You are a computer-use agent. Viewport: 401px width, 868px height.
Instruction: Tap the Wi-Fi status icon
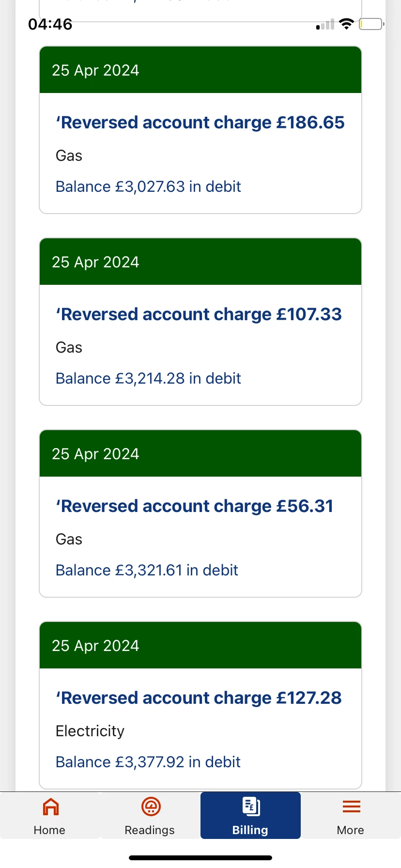coord(346,24)
